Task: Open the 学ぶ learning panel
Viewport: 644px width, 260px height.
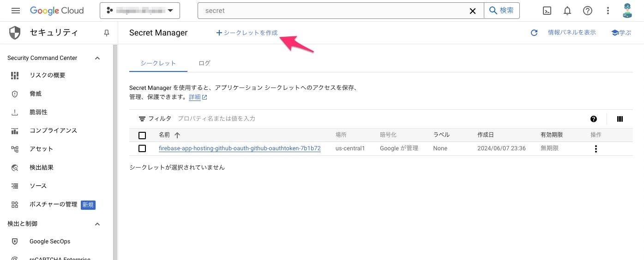Action: click(x=621, y=33)
